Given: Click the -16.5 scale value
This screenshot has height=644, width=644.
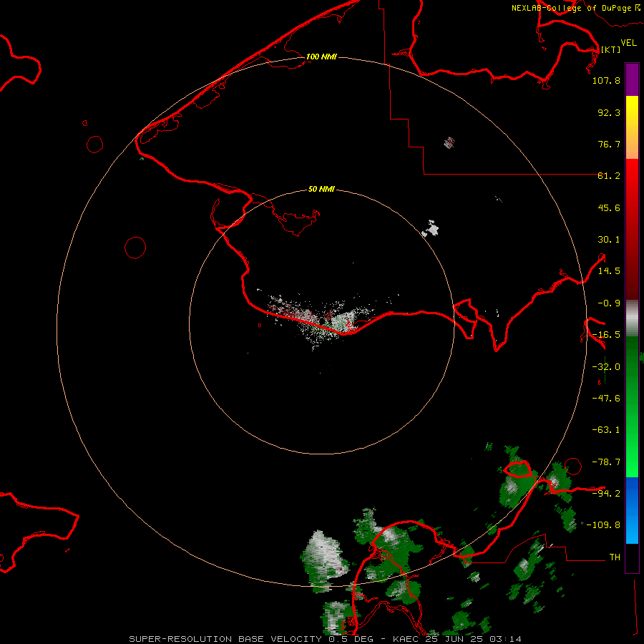Looking at the screenshot, I should [606, 335].
